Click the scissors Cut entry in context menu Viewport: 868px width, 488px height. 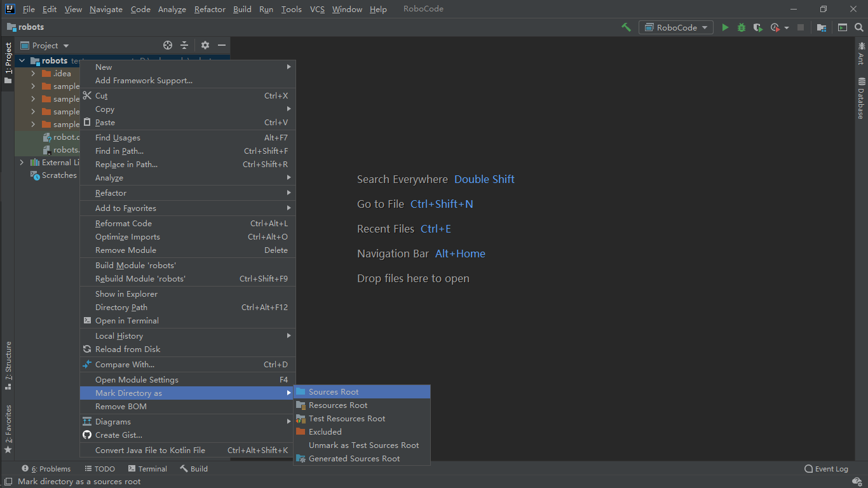tap(187, 96)
